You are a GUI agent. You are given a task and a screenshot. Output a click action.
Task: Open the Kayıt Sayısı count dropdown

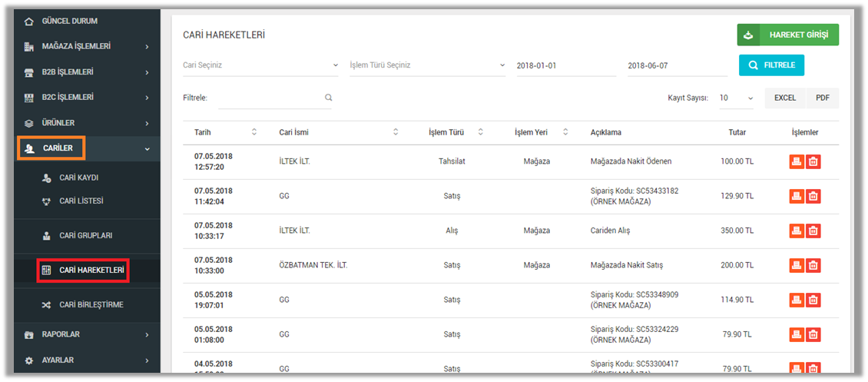click(x=736, y=98)
